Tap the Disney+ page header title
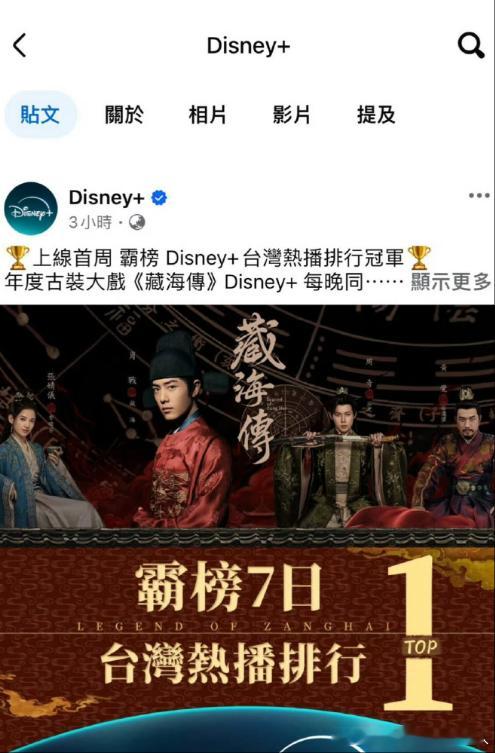Image resolution: width=495 pixels, height=753 pixels. click(x=248, y=46)
